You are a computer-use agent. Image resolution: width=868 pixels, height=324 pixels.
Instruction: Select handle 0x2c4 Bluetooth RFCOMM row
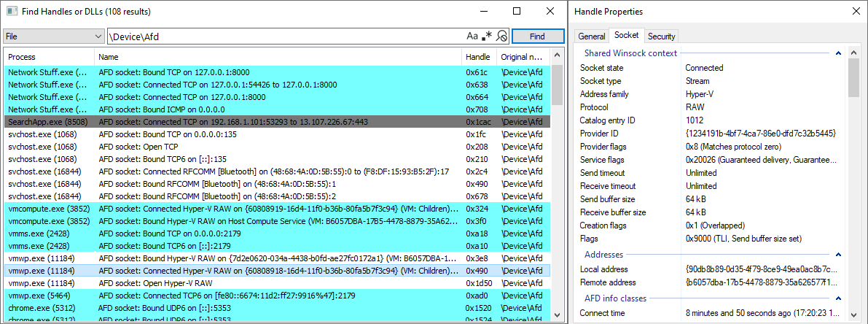277,171
